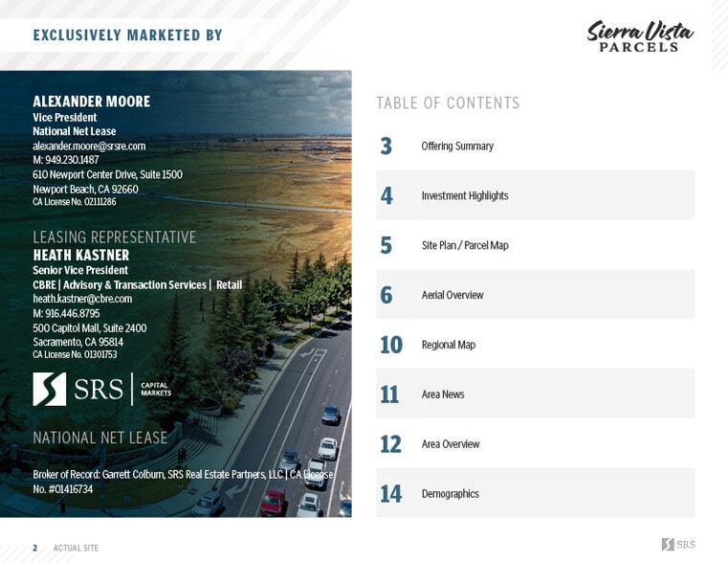Open the Demographics section
Image resolution: width=728 pixels, height=563 pixels.
tap(451, 495)
